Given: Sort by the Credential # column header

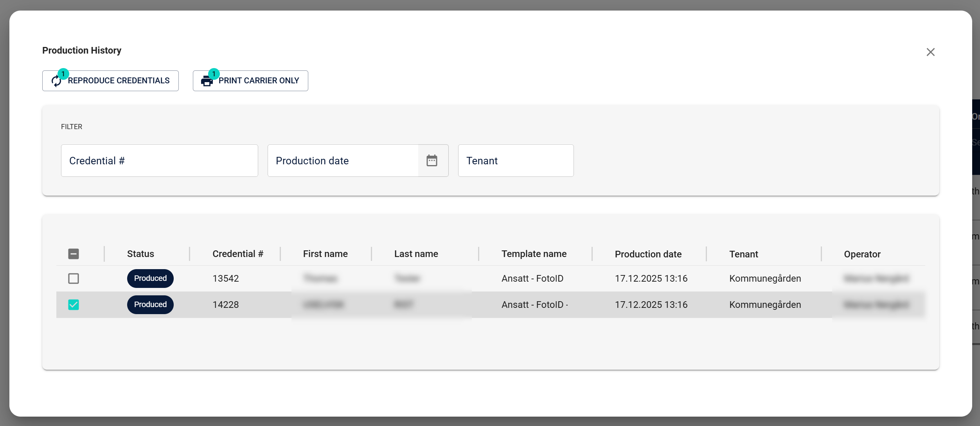Looking at the screenshot, I should [237, 253].
